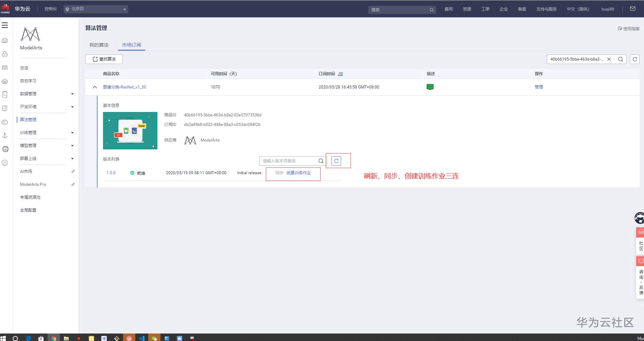Open the hamburger menu at top left
The height and width of the screenshot is (341, 644).
(x=5, y=25)
